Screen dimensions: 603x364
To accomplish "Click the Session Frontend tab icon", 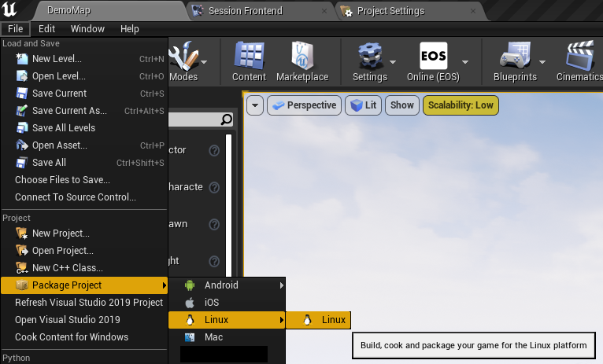I will [198, 11].
